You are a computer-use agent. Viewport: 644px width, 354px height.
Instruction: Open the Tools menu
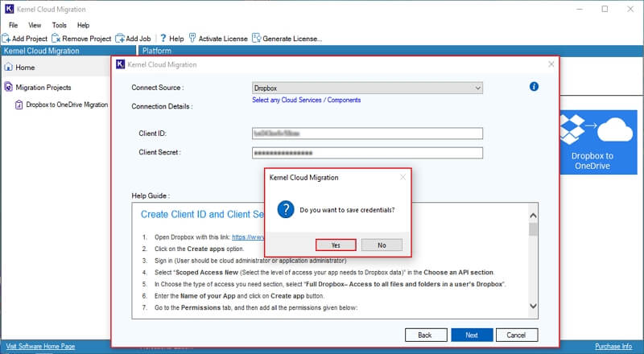click(x=59, y=25)
